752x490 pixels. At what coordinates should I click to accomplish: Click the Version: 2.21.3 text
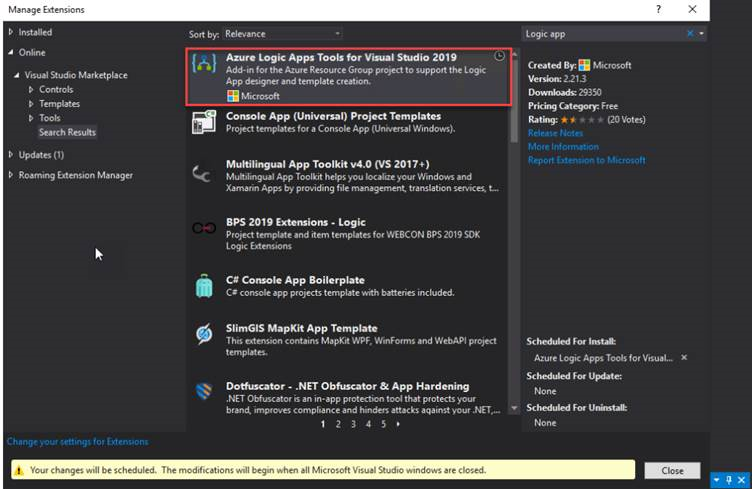(557, 79)
